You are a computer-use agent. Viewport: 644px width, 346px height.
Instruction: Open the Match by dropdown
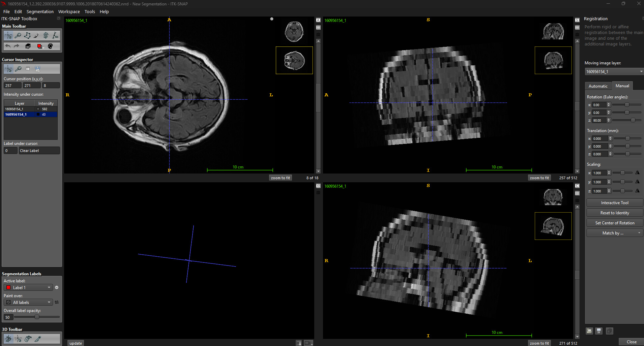click(614, 233)
